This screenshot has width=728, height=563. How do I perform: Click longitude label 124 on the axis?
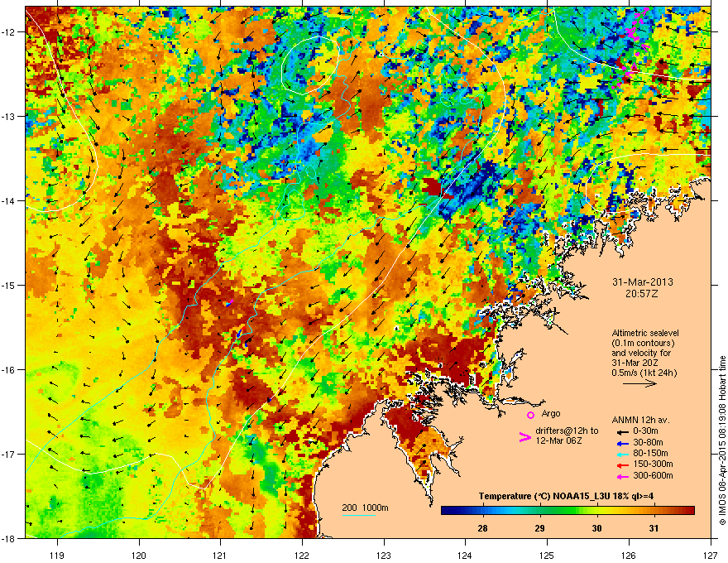coord(465,555)
